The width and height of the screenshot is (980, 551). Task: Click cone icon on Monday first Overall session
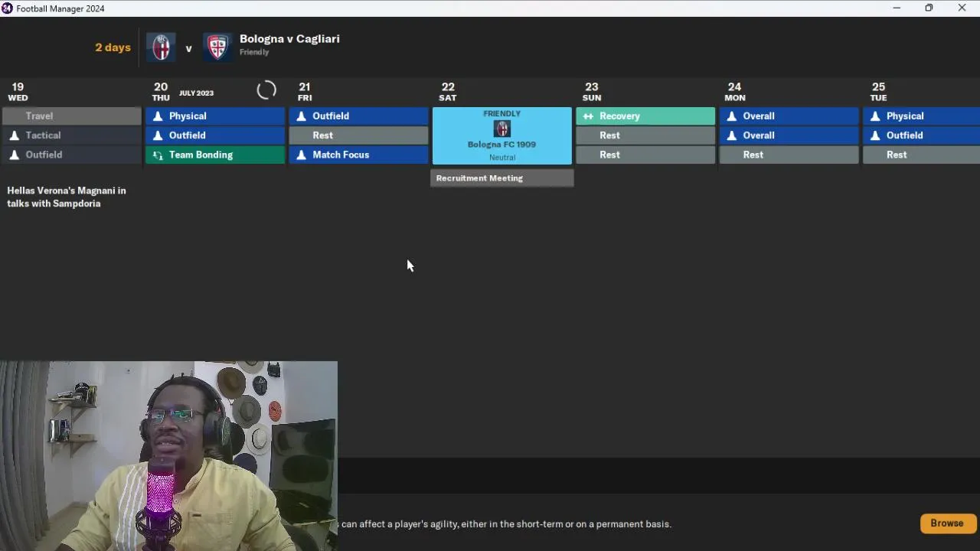click(731, 116)
